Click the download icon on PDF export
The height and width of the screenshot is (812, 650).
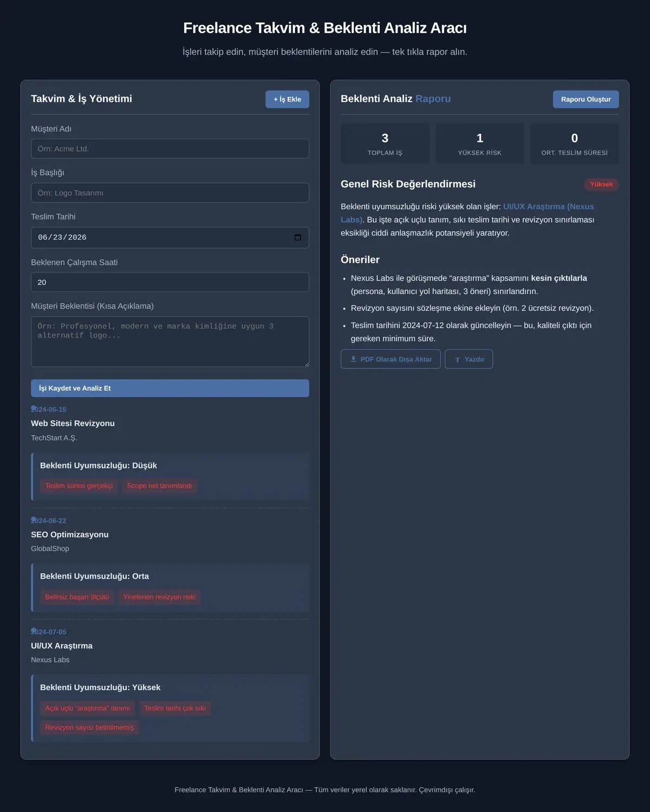click(353, 359)
